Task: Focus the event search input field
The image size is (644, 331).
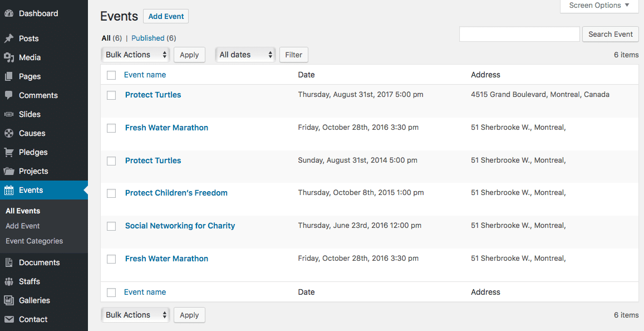Action: (x=519, y=34)
